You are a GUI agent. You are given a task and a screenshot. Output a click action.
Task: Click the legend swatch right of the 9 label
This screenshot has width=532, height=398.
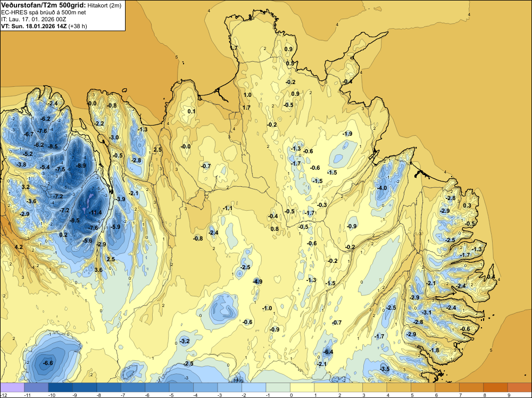(519, 387)
